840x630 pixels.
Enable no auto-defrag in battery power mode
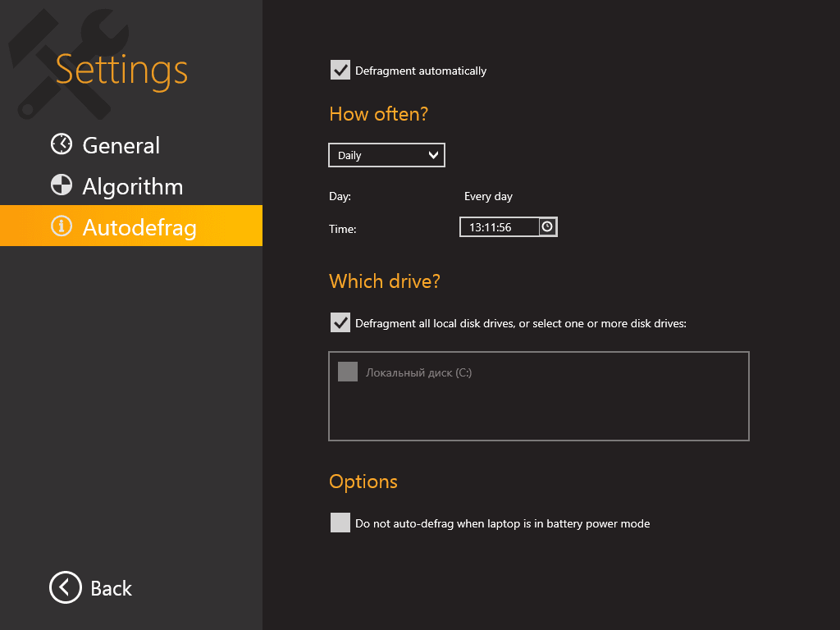tap(340, 523)
